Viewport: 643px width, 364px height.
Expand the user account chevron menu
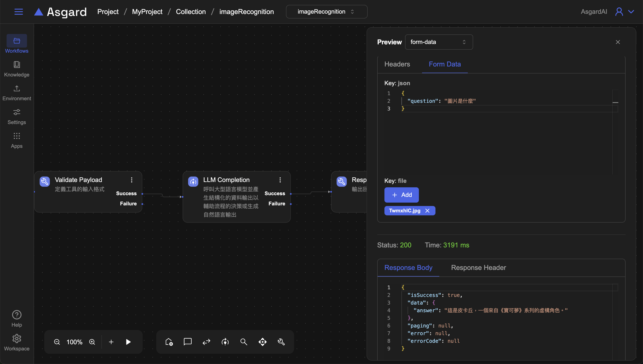point(631,12)
